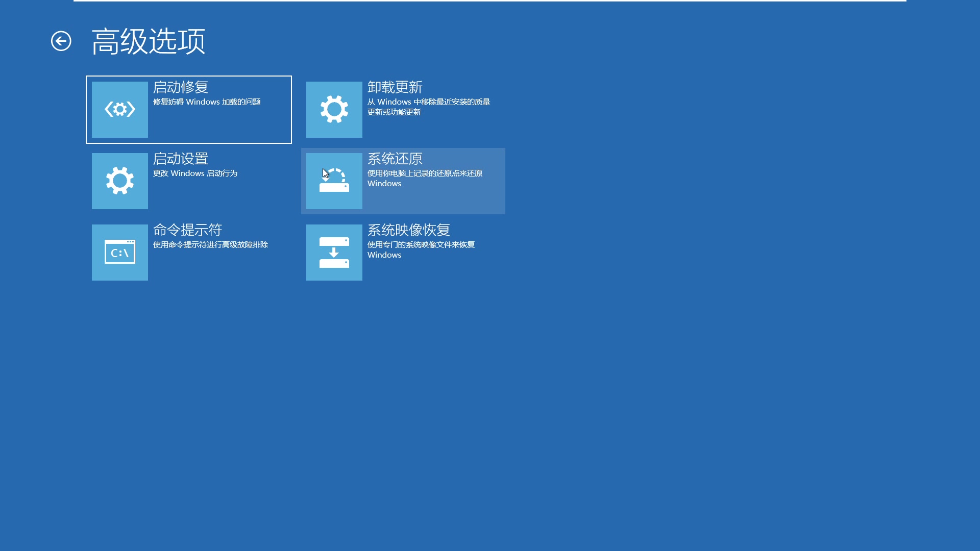The image size is (980, 551).
Task: Click description 更改 Windows 启动行为
Action: click(x=195, y=173)
